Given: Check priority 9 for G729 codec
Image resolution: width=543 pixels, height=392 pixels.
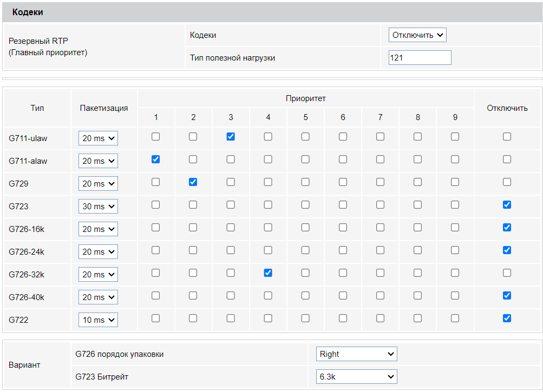Looking at the screenshot, I should click(455, 182).
